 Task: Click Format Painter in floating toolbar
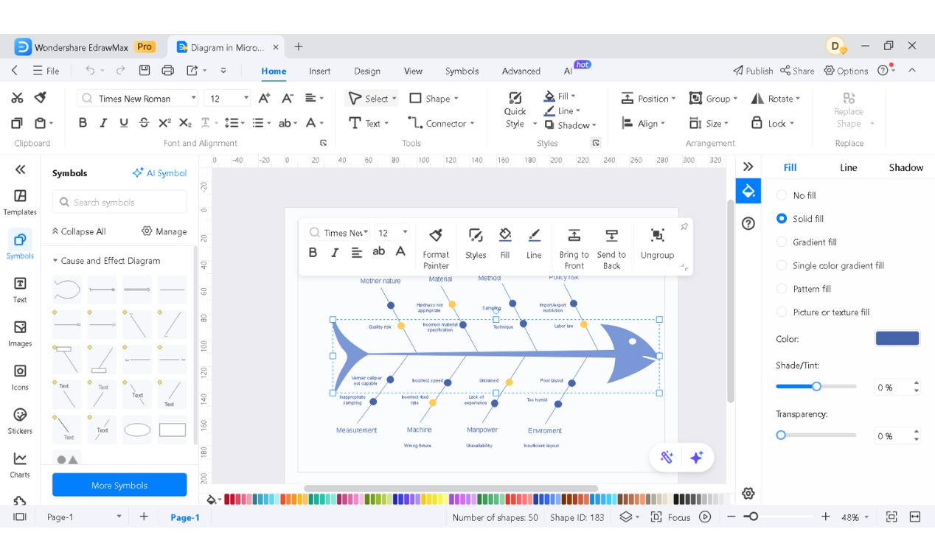[436, 248]
